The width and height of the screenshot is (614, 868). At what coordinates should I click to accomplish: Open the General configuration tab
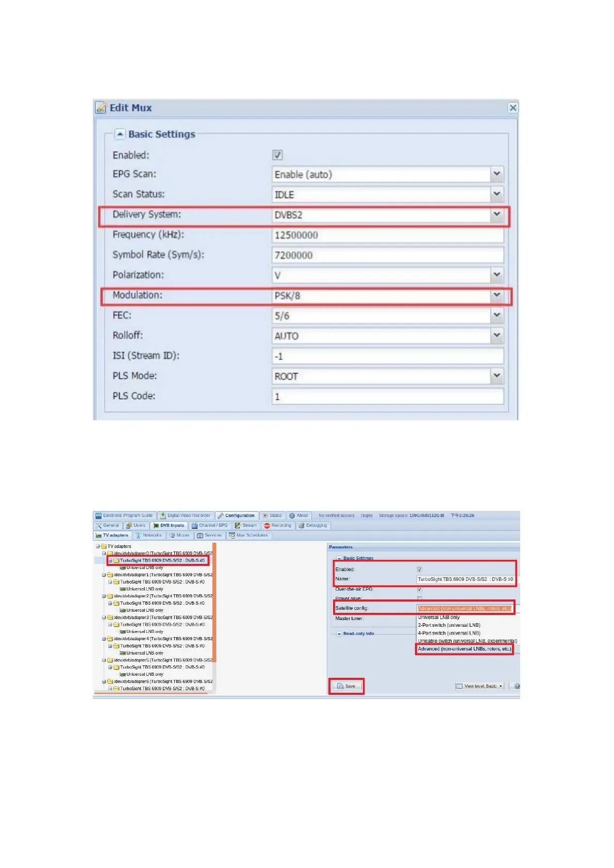coord(107,525)
